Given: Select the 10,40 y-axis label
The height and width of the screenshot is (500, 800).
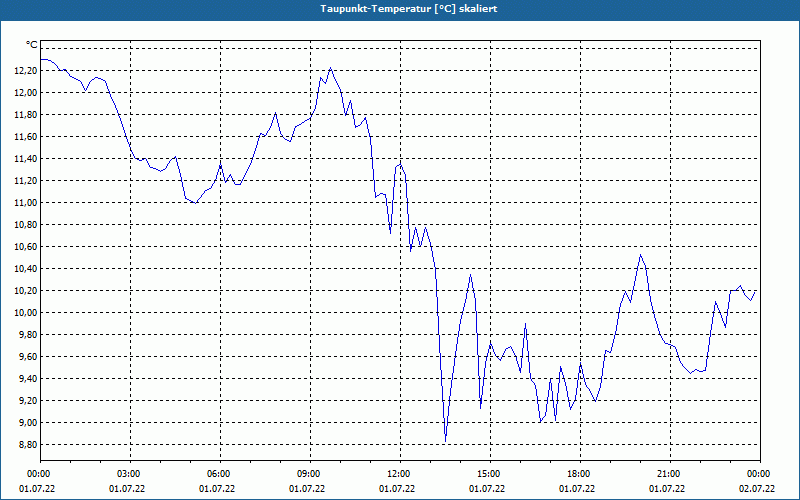Looking at the screenshot, I should [x=26, y=268].
